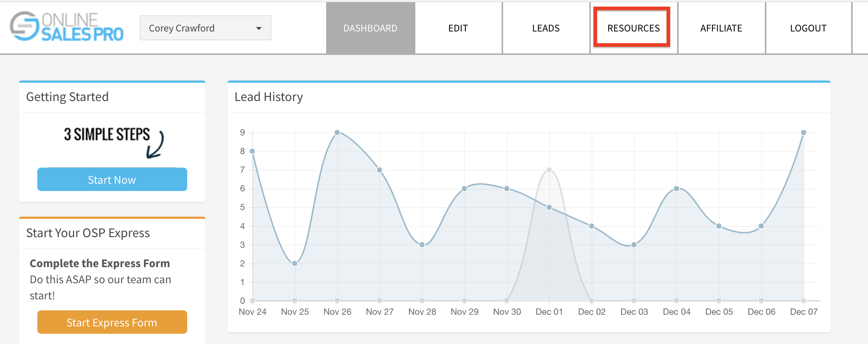Click the Nov 24 axis label
The height and width of the screenshot is (344, 868).
pos(253,312)
